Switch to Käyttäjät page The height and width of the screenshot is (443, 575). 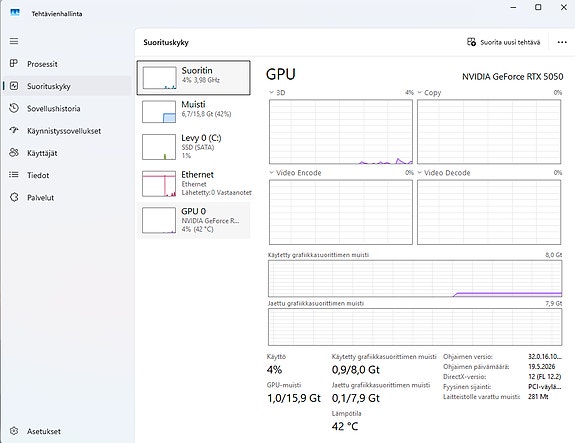(67, 153)
